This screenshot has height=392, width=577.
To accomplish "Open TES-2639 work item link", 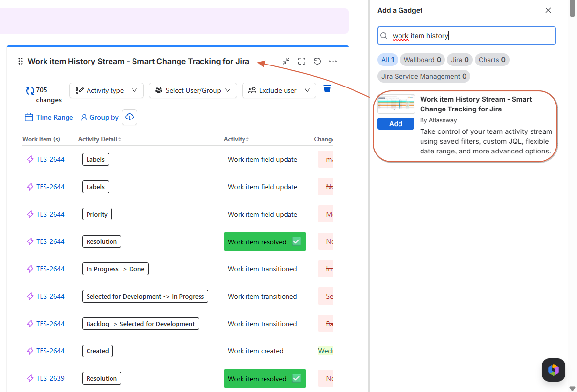I will click(50, 378).
